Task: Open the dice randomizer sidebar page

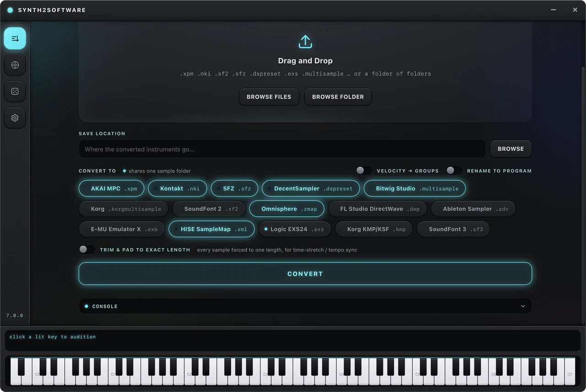Action: click(15, 92)
